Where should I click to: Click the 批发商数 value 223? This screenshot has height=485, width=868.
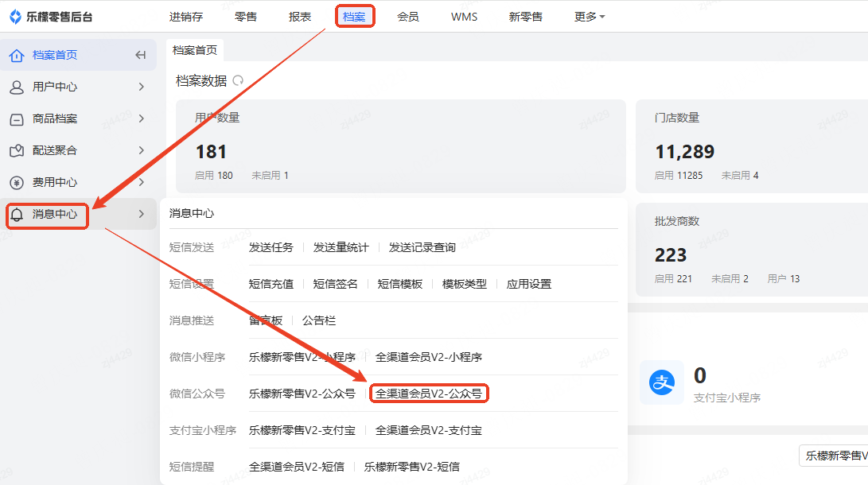(x=671, y=255)
